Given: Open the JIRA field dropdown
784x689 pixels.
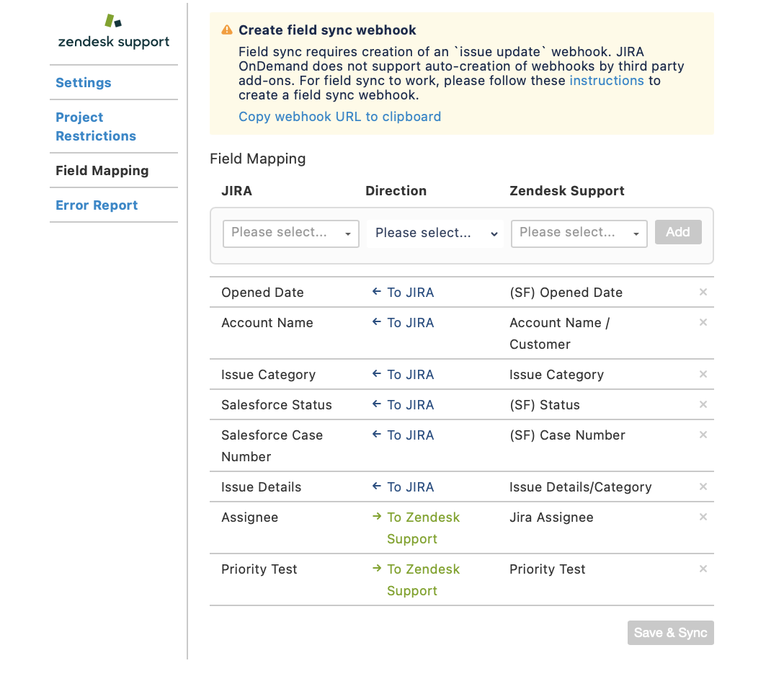Looking at the screenshot, I should click(x=291, y=234).
